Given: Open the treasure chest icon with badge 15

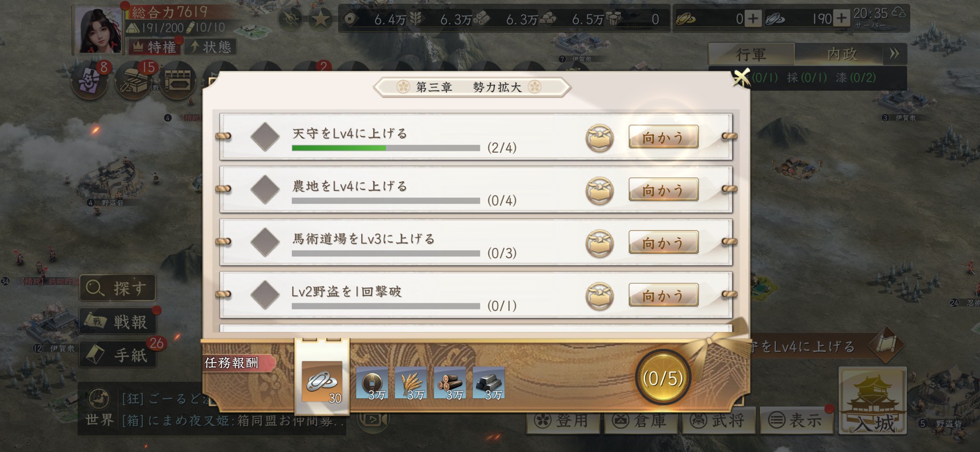Looking at the screenshot, I should pyautogui.click(x=134, y=82).
